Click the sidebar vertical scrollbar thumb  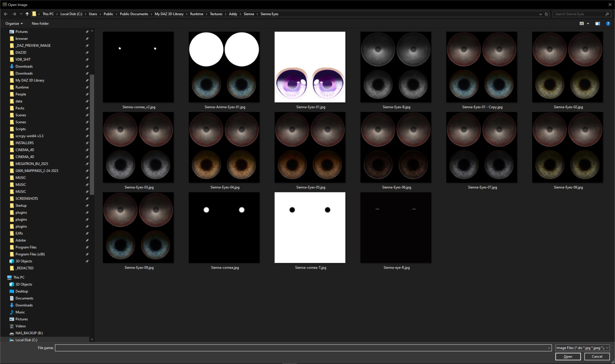coord(92,134)
